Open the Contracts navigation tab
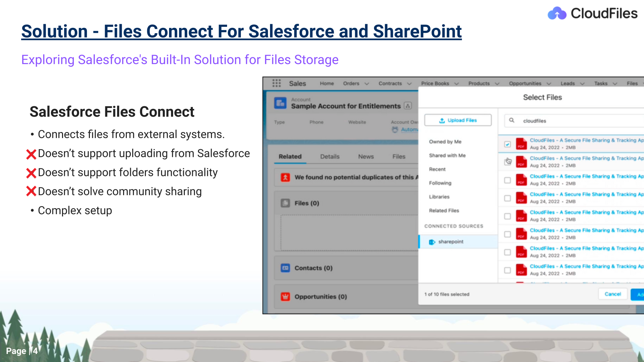Viewport: 644px width, 362px height. coord(390,83)
